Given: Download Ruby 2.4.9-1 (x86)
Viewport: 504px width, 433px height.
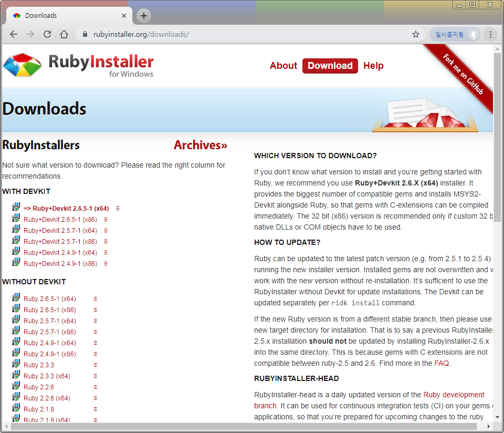Looking at the screenshot, I should (x=50, y=354).
